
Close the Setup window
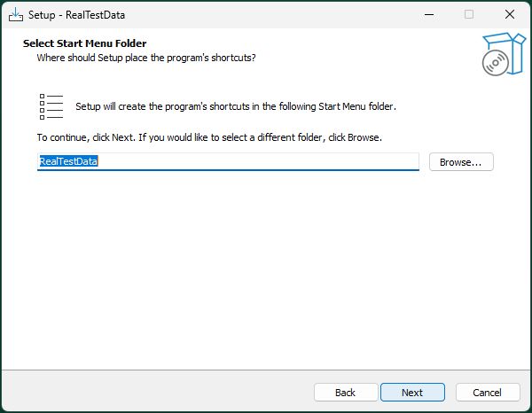coord(510,14)
